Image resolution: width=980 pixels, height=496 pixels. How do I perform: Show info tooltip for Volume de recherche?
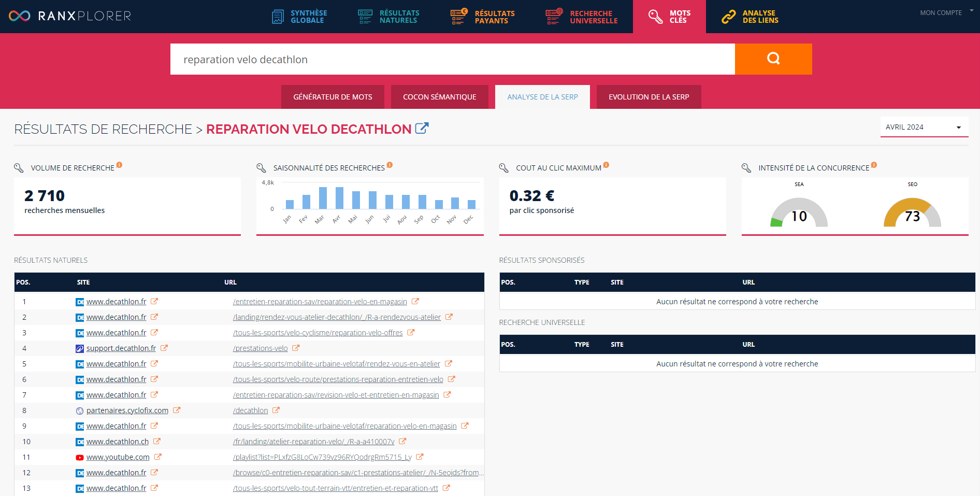pos(119,165)
